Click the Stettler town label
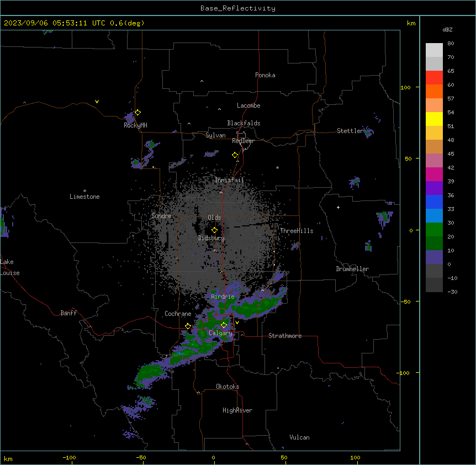 pyautogui.click(x=350, y=131)
